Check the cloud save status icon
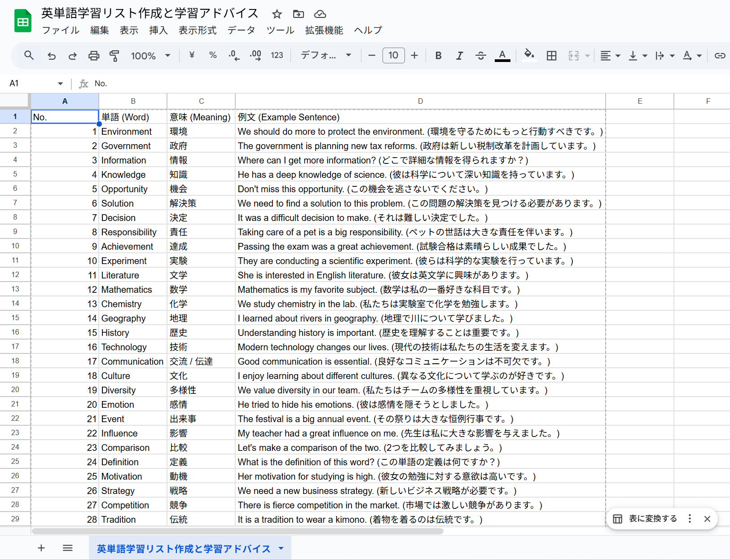This screenshot has height=560, width=730. (320, 14)
